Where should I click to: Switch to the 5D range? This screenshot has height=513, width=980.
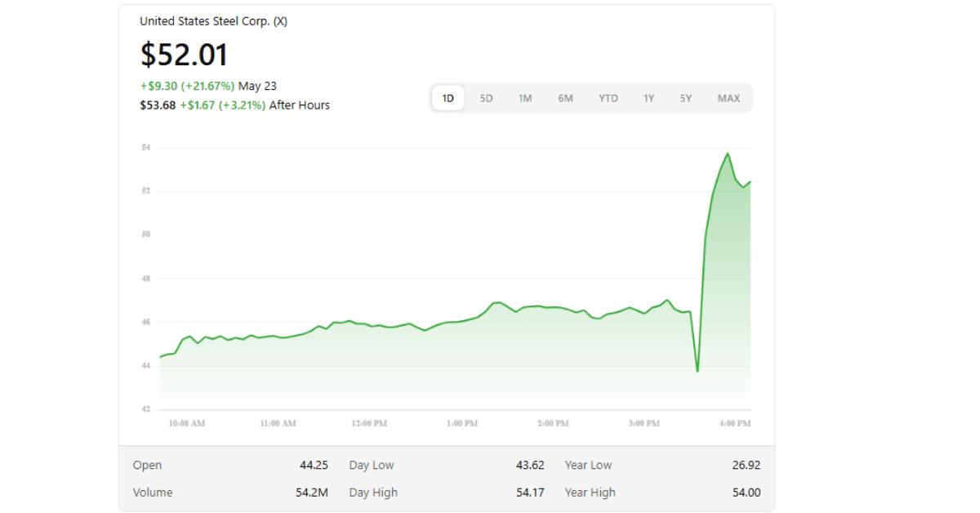[x=487, y=98]
